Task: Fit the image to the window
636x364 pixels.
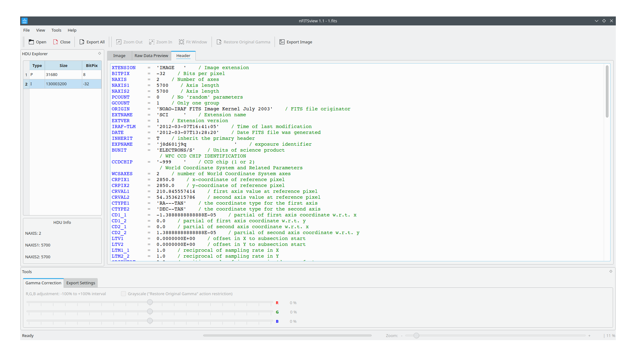Action: [193, 42]
